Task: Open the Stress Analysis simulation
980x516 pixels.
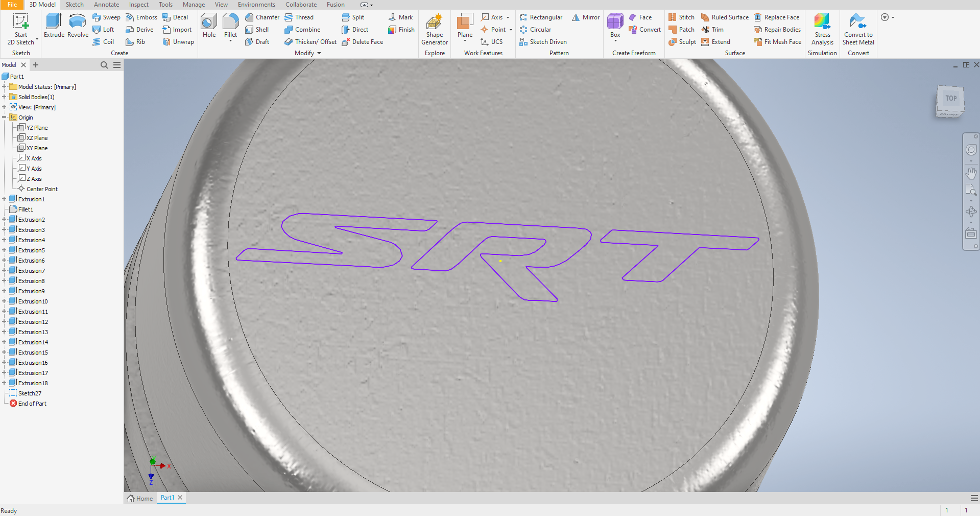Action: [x=822, y=30]
